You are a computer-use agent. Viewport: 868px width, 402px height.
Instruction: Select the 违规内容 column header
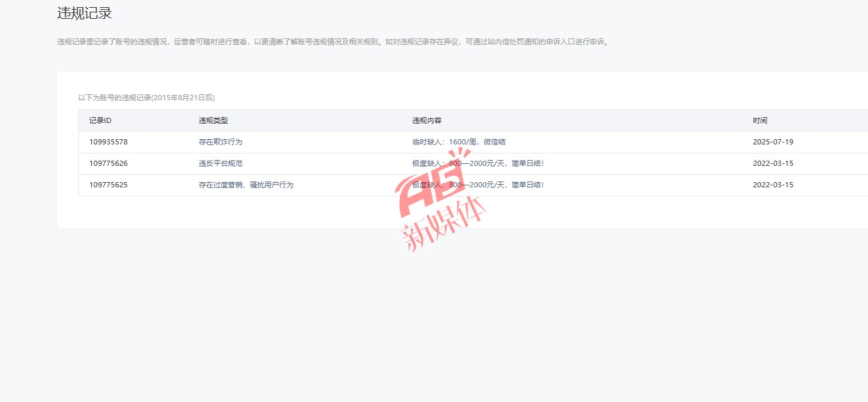[x=427, y=120]
